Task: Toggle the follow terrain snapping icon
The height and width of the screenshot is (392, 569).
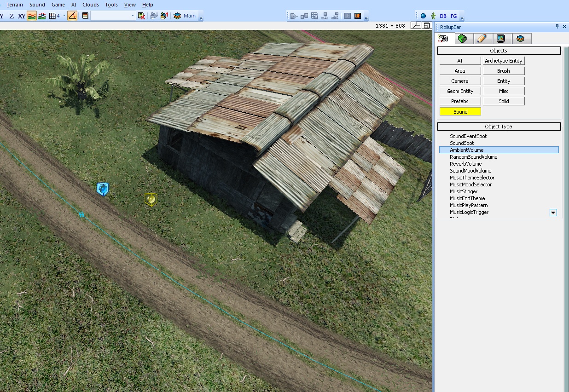Action: pyautogui.click(x=32, y=16)
